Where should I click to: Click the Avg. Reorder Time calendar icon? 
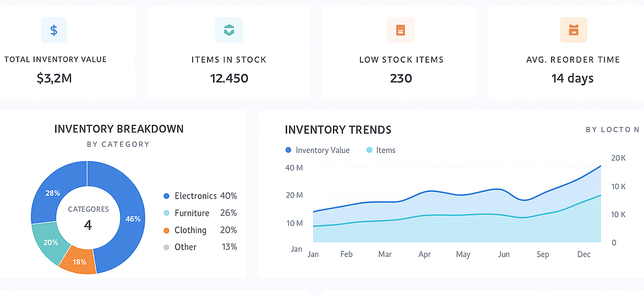574,30
